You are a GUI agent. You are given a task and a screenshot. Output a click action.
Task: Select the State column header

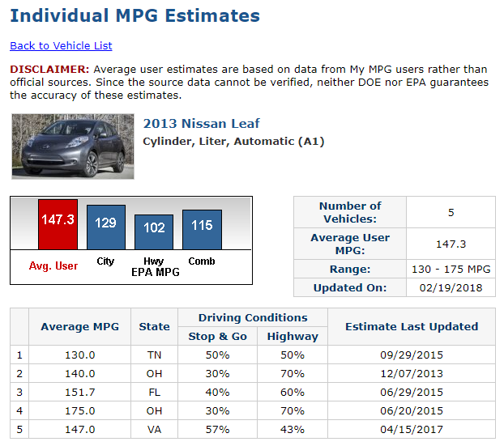point(154,326)
